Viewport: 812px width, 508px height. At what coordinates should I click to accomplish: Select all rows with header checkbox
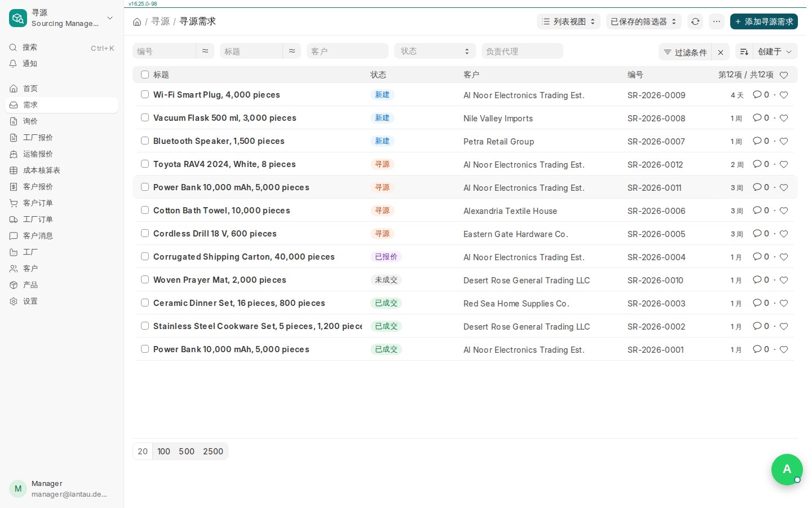point(145,75)
